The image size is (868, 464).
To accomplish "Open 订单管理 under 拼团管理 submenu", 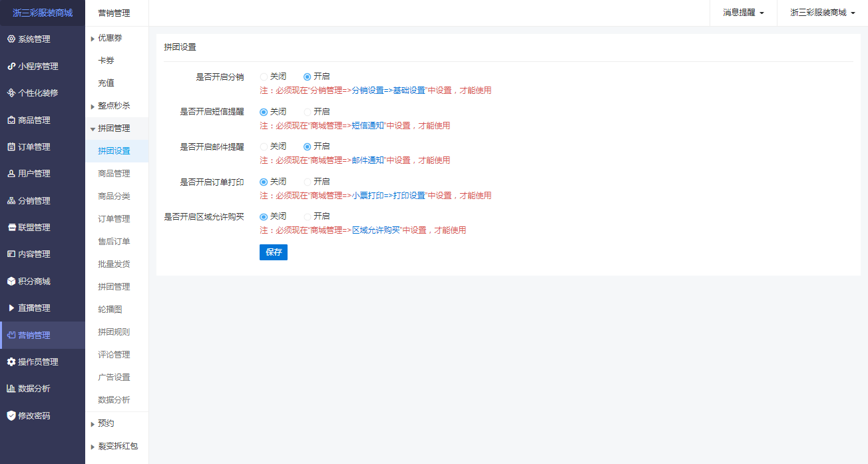I will [116, 219].
